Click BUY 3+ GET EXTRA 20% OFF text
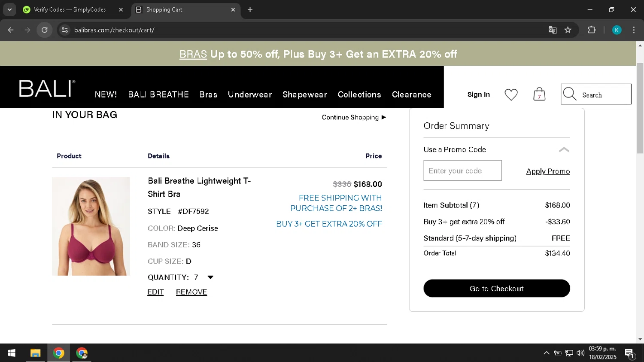The image size is (644, 362). point(329,224)
